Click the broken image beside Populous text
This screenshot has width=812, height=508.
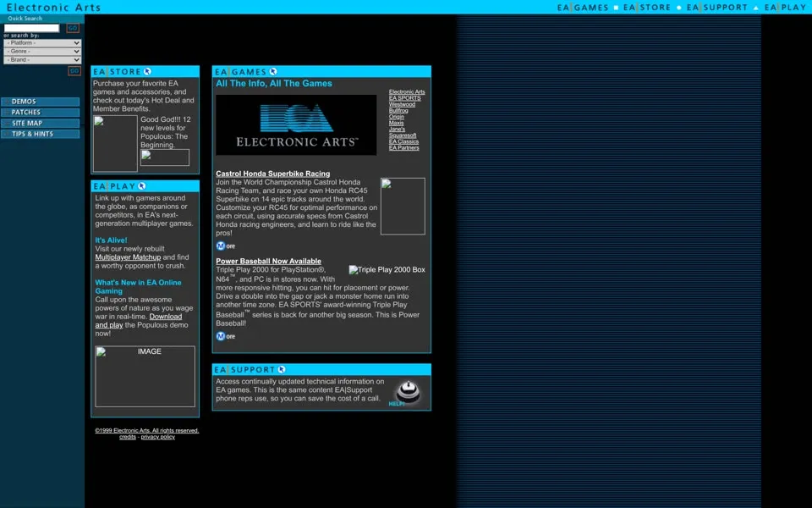[x=115, y=144]
